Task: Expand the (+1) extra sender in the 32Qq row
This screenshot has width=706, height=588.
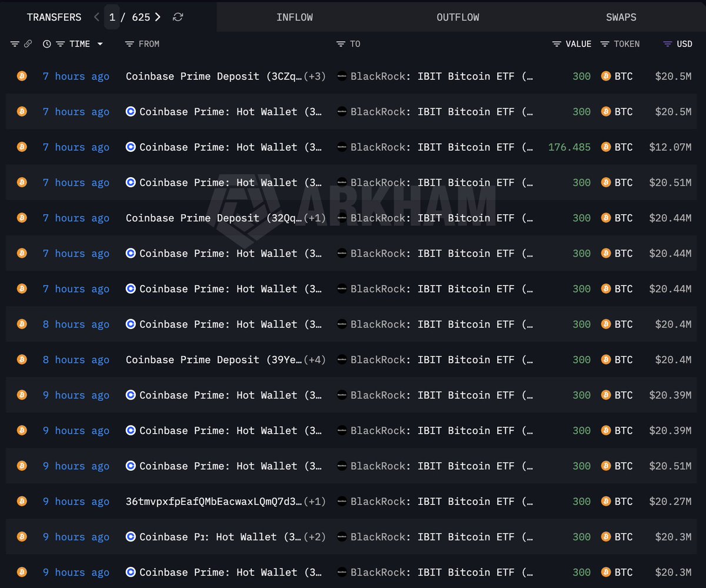Action: click(315, 218)
